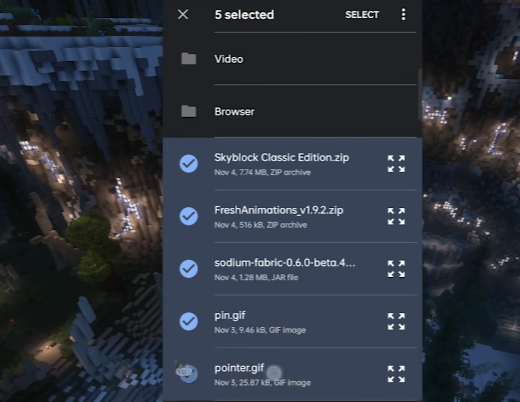Uncheck FreshAnimations_v1.9.2.zip
The width and height of the screenshot is (520, 402).
(x=189, y=216)
